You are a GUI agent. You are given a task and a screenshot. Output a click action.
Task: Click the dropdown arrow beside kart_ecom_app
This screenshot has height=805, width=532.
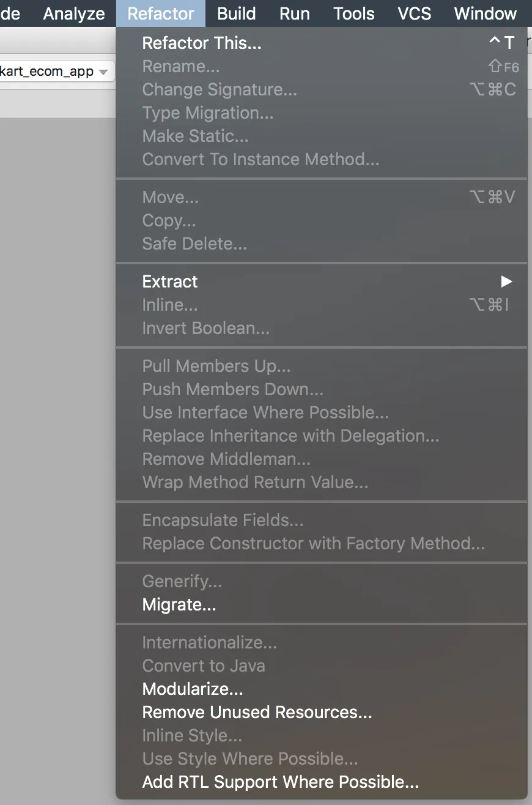coord(103,72)
